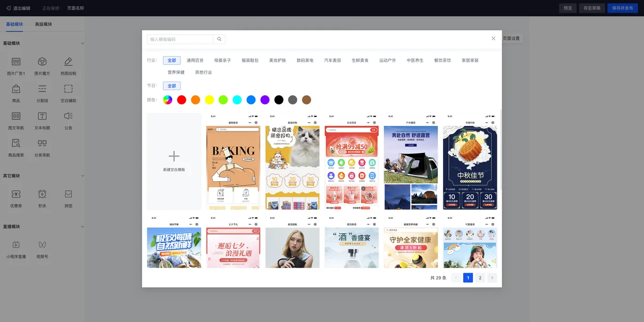Select the 商品搜索 module icon
This screenshot has height=322, width=644.
(16, 143)
